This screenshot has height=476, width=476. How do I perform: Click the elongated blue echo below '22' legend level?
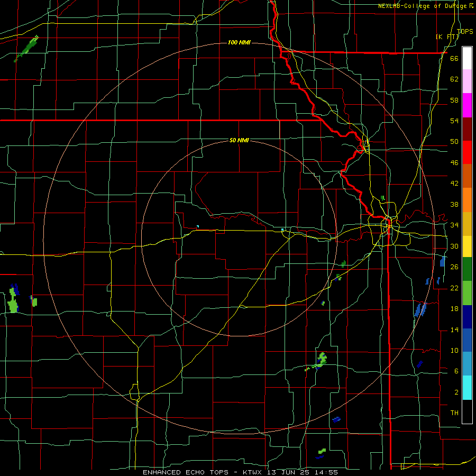pos(420,309)
